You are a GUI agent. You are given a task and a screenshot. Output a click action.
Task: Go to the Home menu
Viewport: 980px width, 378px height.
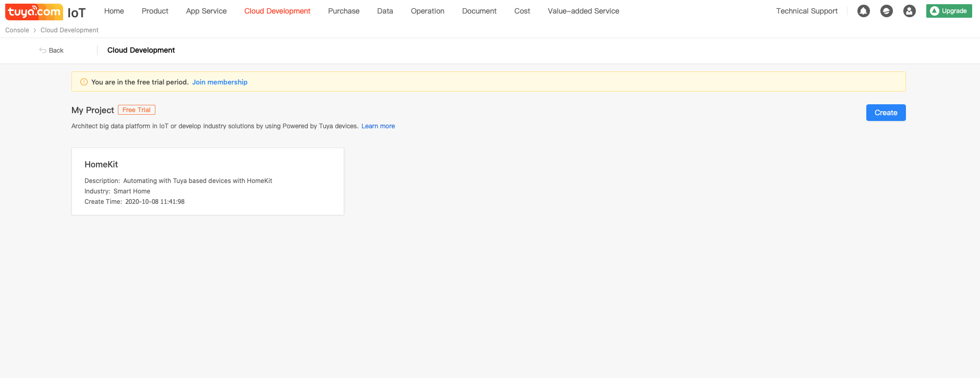(x=114, y=11)
